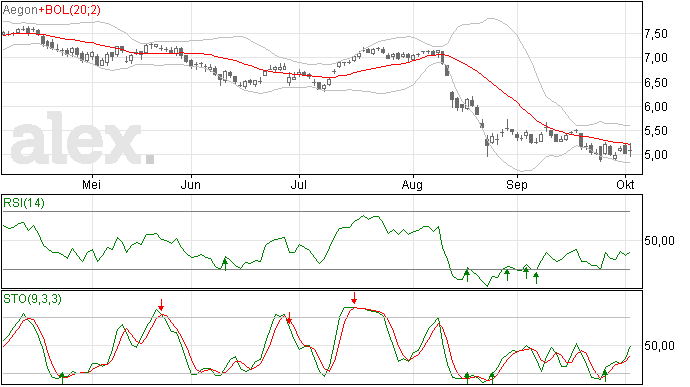690x387 pixels.
Task: Click the first green RSI buy arrow in mid-August
Action: tap(467, 276)
